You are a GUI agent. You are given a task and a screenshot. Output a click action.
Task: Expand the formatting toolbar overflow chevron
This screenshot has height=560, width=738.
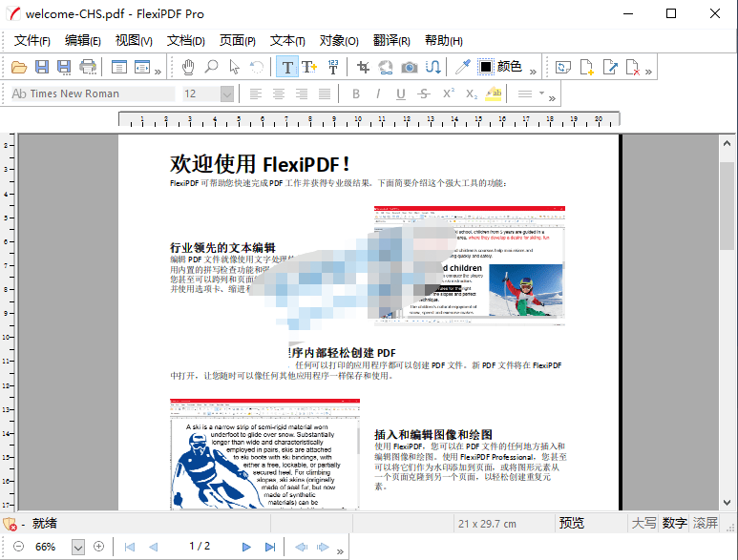point(552,98)
